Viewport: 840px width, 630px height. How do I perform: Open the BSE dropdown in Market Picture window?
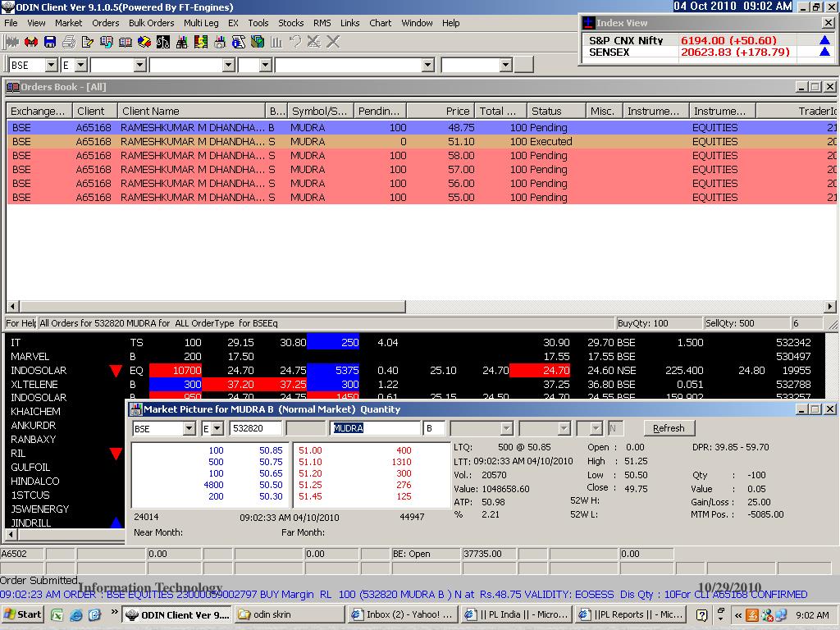click(189, 428)
